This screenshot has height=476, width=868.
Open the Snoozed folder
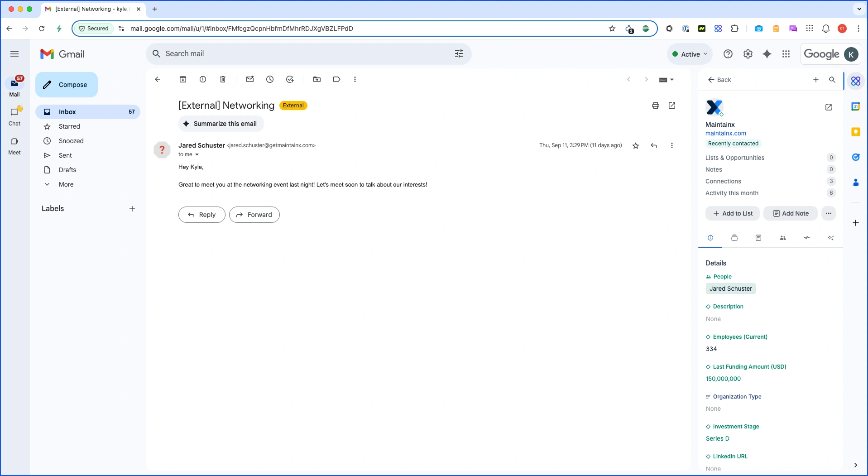(x=88, y=141)
